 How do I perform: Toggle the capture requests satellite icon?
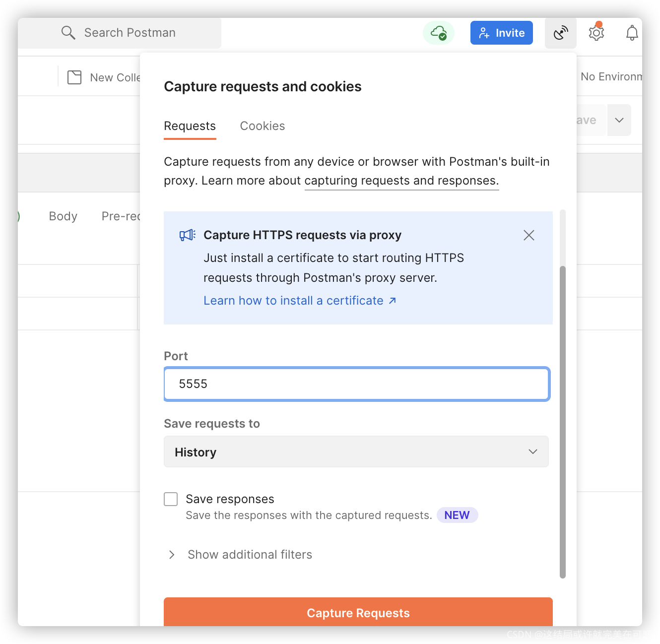point(561,33)
